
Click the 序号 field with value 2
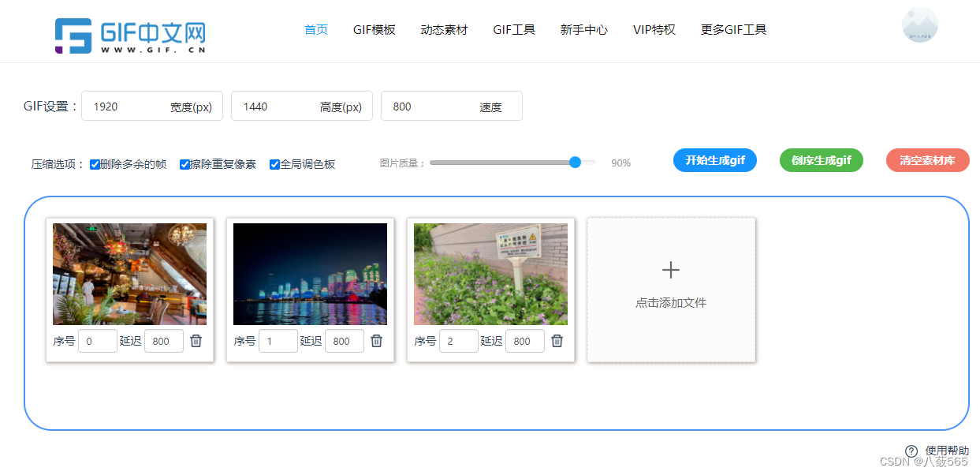pos(459,341)
